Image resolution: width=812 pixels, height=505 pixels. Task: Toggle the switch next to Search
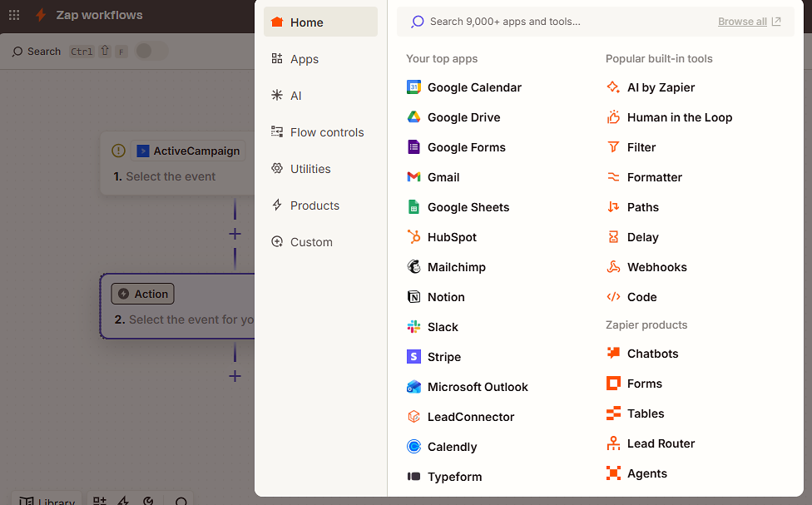[x=151, y=51]
